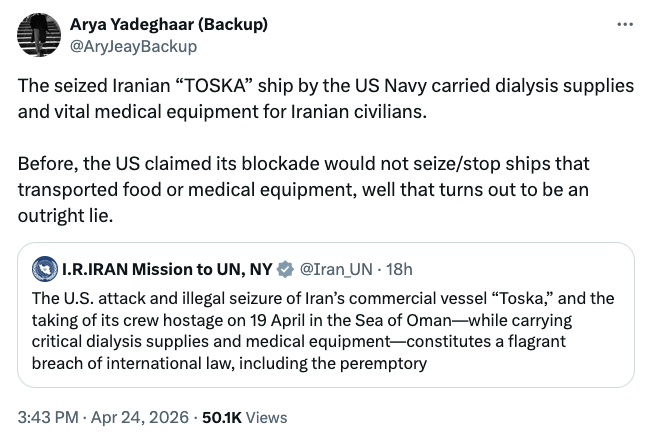
Task: Open the quoted tweet body text
Action: coord(322,331)
